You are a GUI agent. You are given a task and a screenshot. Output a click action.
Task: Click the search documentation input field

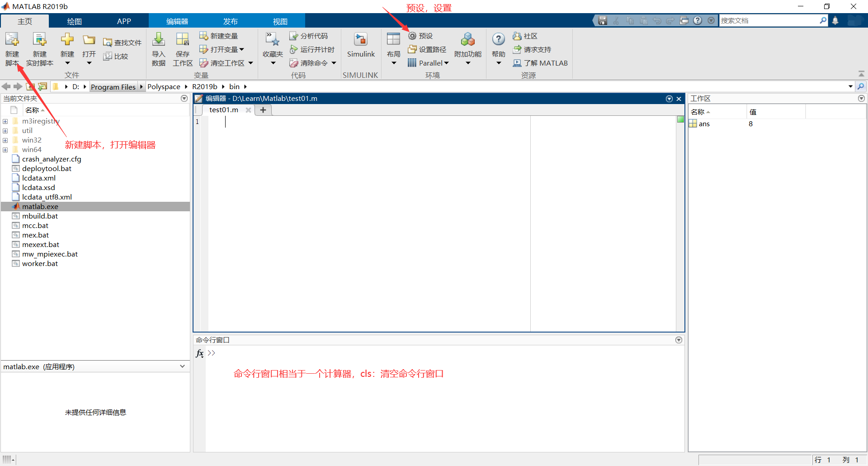click(769, 20)
